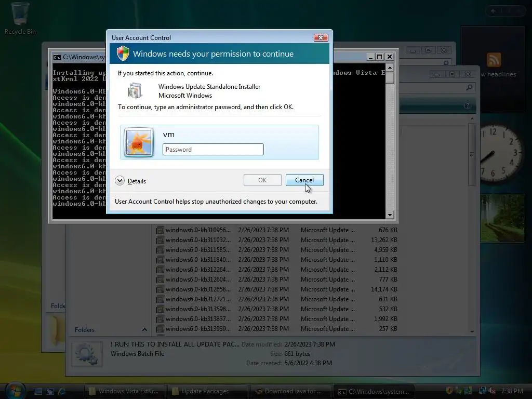Click the RSS feed headlines gadget icon
Image resolution: width=532 pixels, height=399 pixels.
pyautogui.click(x=494, y=60)
